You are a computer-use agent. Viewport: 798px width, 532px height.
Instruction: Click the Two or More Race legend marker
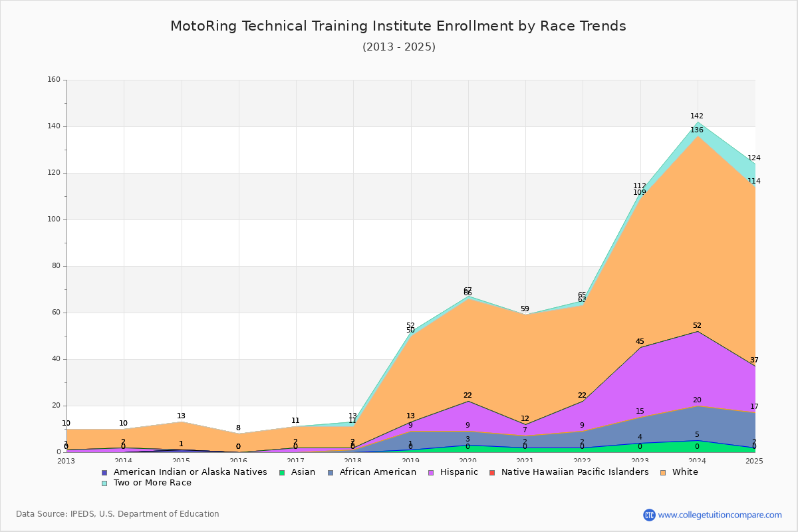pyautogui.click(x=104, y=483)
